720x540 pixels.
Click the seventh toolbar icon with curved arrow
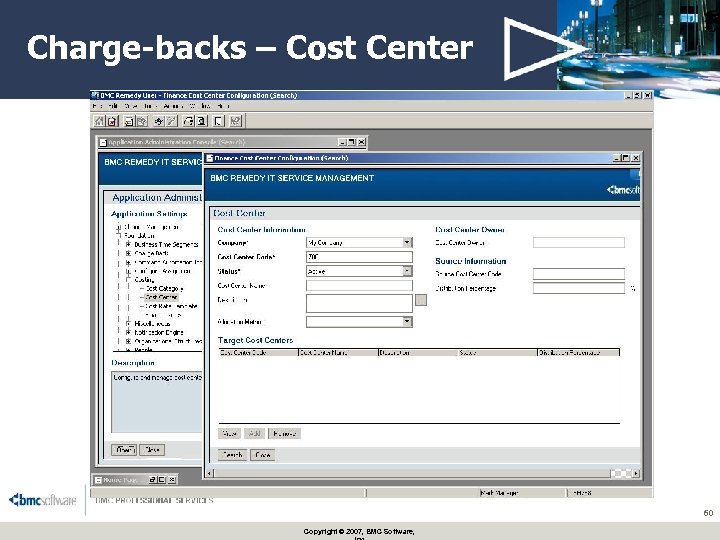[188, 121]
